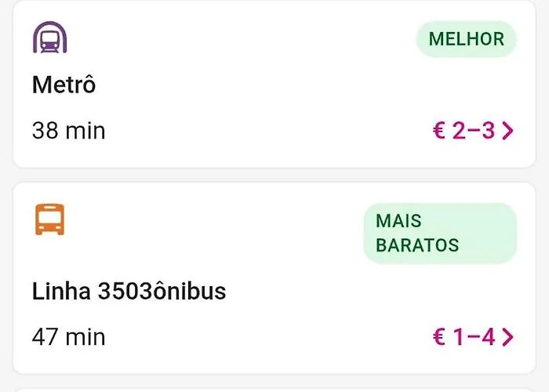Expand the bus route using its chevron

click(507, 337)
